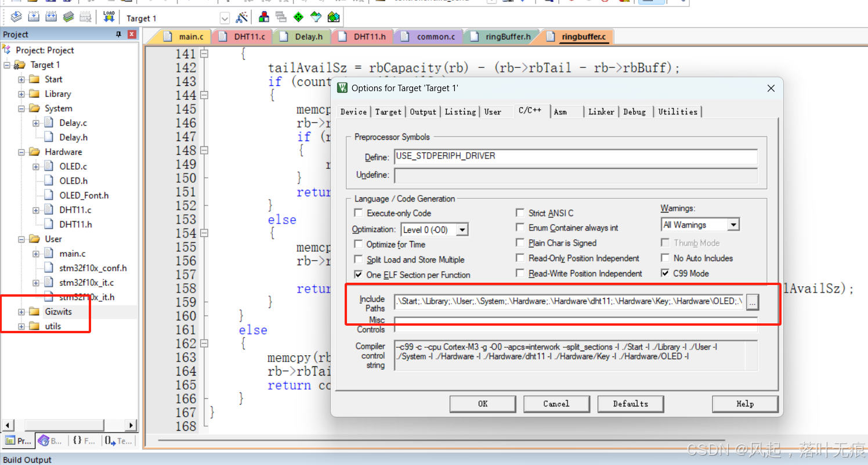
Task: Enable the Strict ANSI C checkbox
Action: pyautogui.click(x=520, y=212)
